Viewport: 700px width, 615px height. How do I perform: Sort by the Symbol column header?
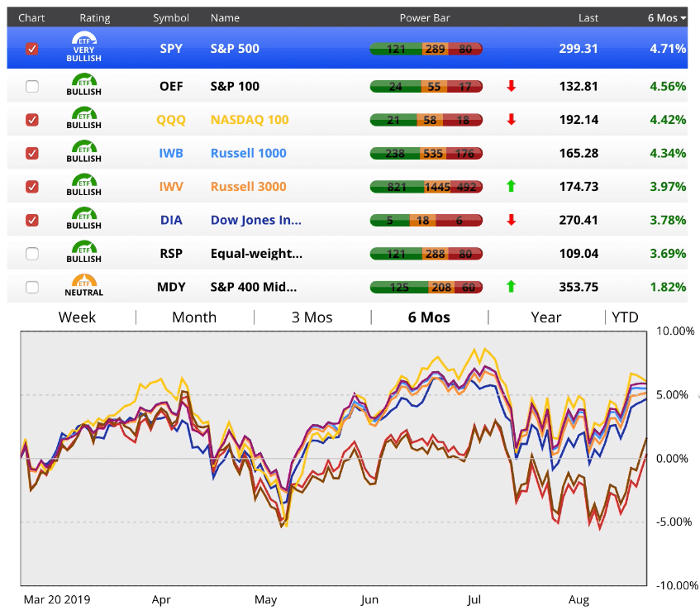click(171, 18)
